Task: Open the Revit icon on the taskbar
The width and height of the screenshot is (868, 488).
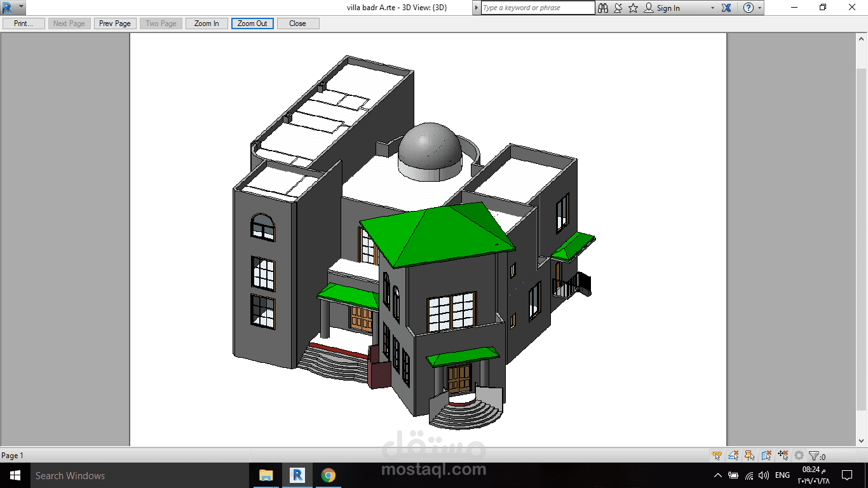Action: [x=296, y=475]
